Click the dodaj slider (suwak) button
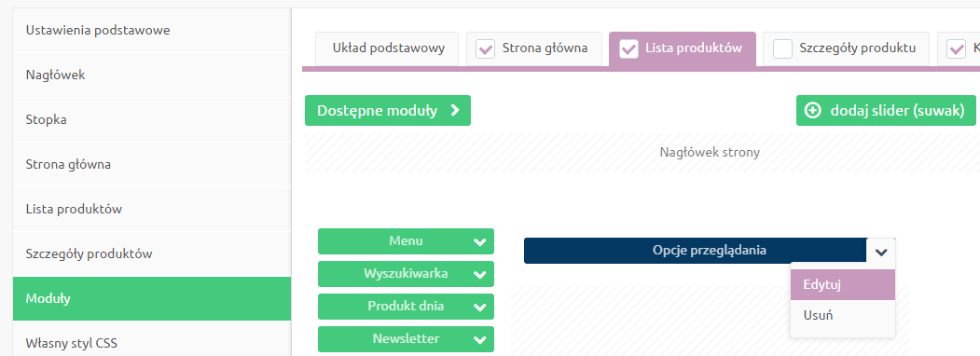The image size is (980, 356). [x=886, y=111]
